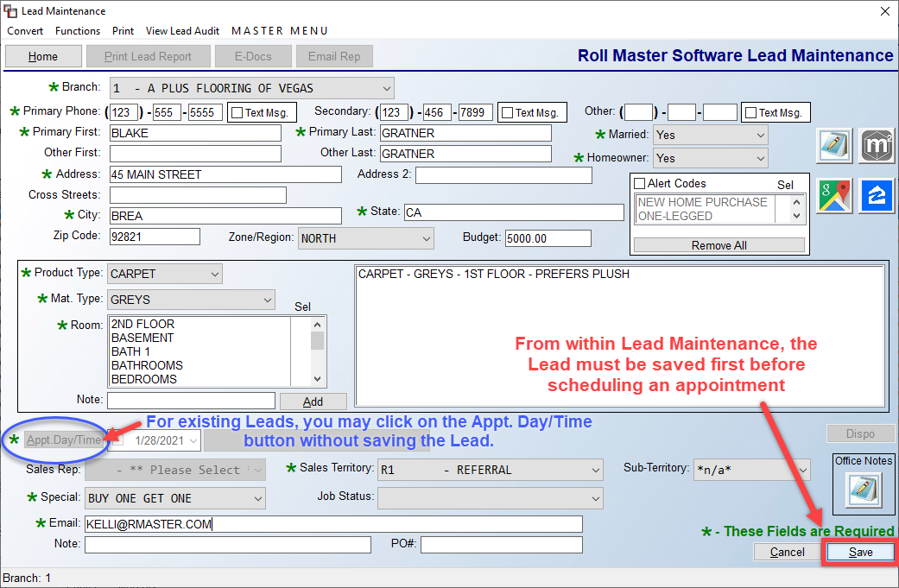Screen dimensions: 899x588
Task: Open the Married dropdown
Action: click(760, 136)
